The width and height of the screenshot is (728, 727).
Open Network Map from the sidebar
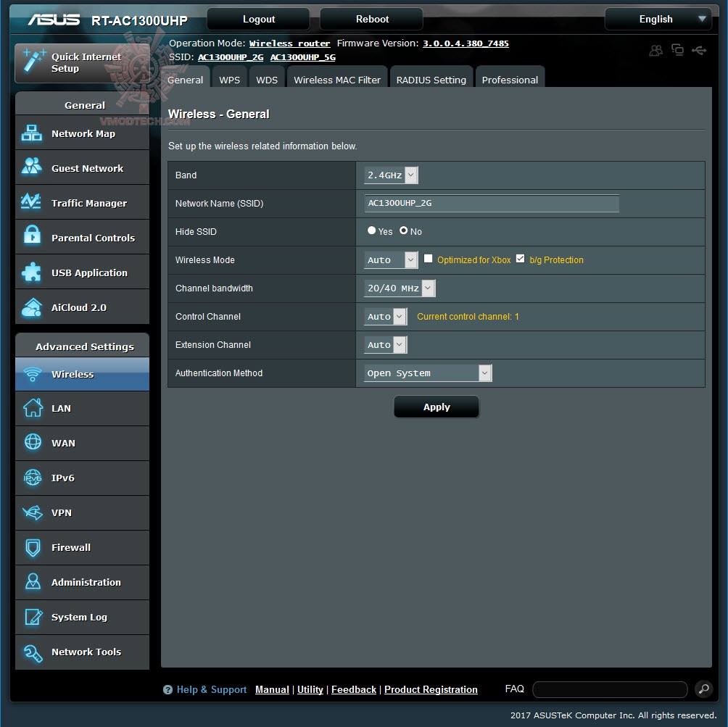click(x=82, y=133)
